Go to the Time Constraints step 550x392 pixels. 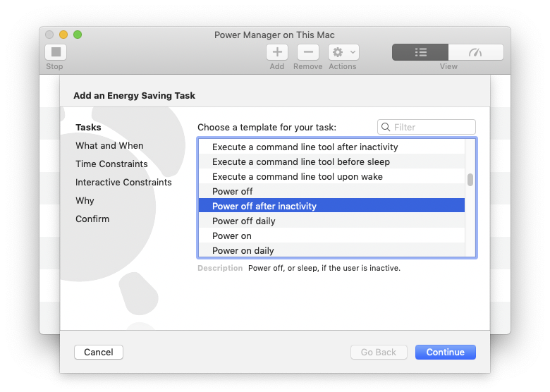click(111, 164)
